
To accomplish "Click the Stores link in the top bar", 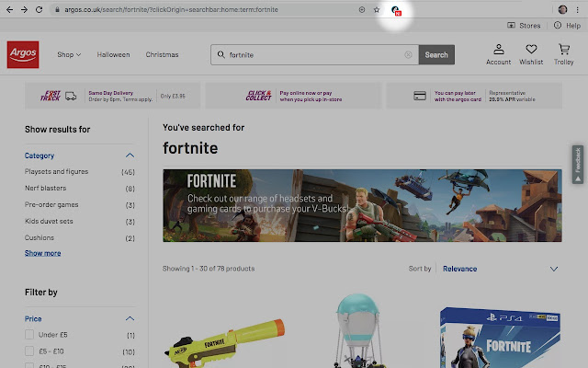I will click(524, 26).
